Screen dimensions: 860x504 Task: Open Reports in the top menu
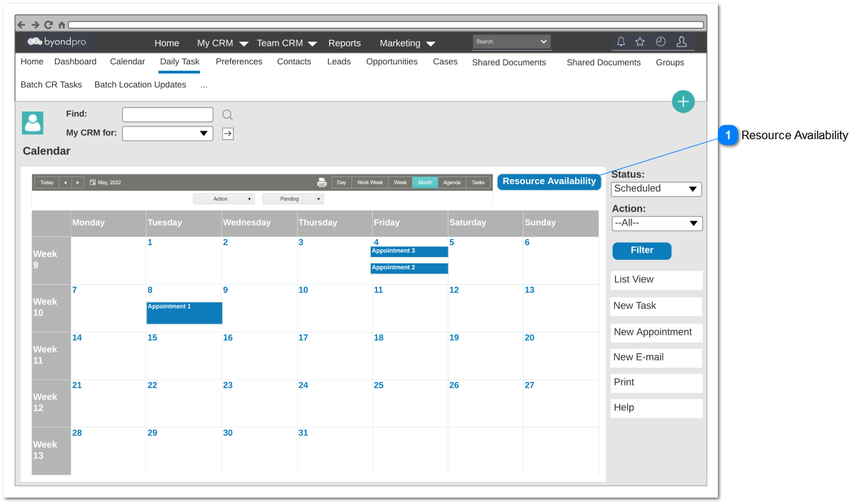344,44
